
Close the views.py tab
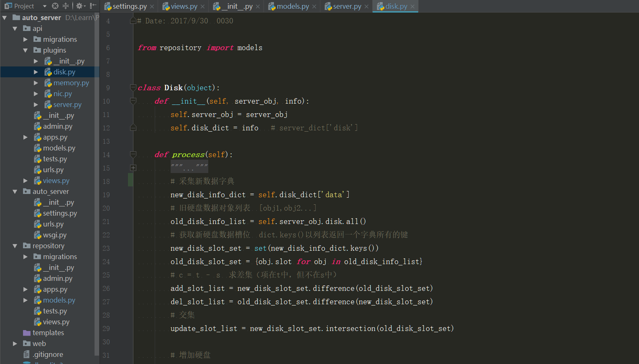coord(202,7)
